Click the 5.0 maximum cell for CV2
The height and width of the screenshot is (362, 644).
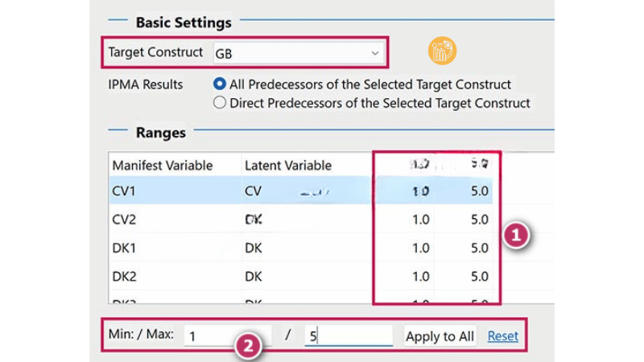click(x=480, y=219)
